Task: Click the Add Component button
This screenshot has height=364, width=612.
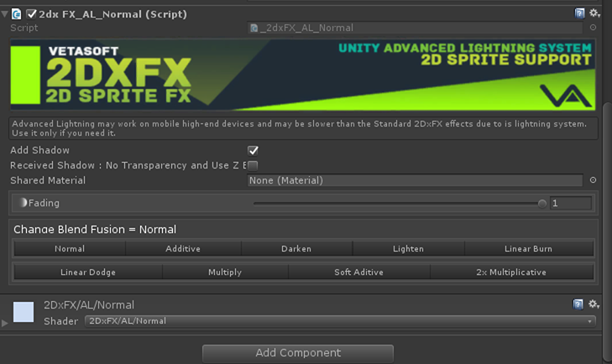Action: coord(298,353)
